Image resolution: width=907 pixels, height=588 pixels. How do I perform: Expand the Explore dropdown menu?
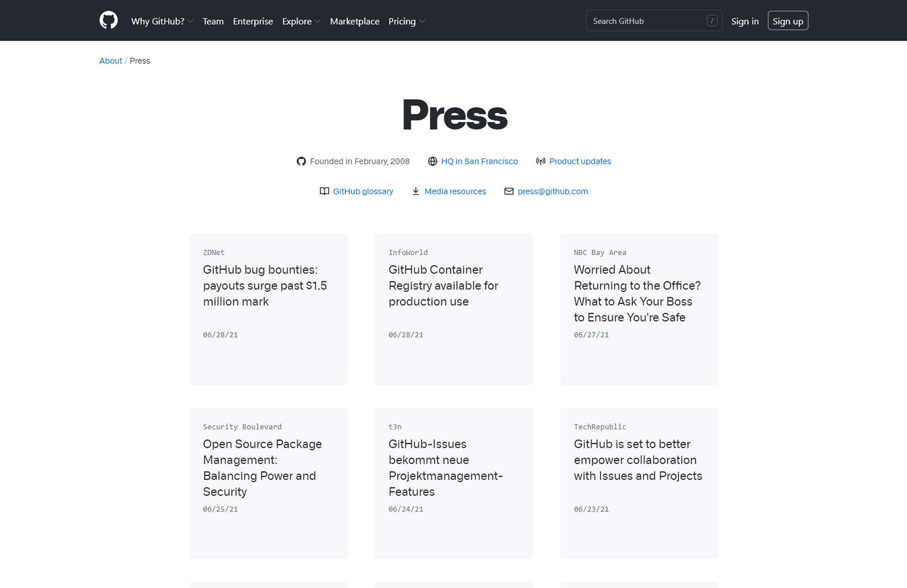coord(301,21)
